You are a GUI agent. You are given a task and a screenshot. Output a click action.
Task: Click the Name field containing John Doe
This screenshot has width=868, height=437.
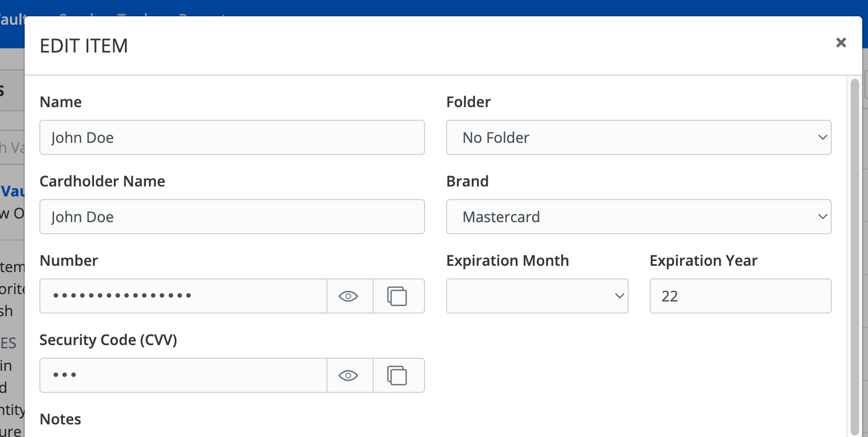click(x=232, y=138)
